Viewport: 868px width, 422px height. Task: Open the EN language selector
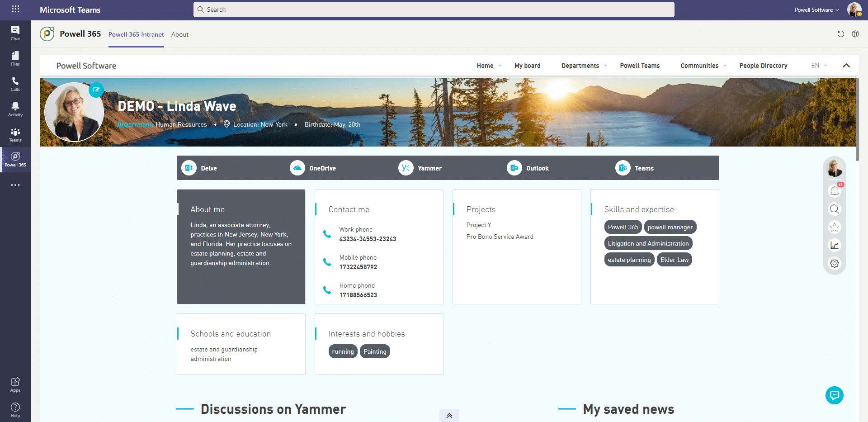point(819,66)
